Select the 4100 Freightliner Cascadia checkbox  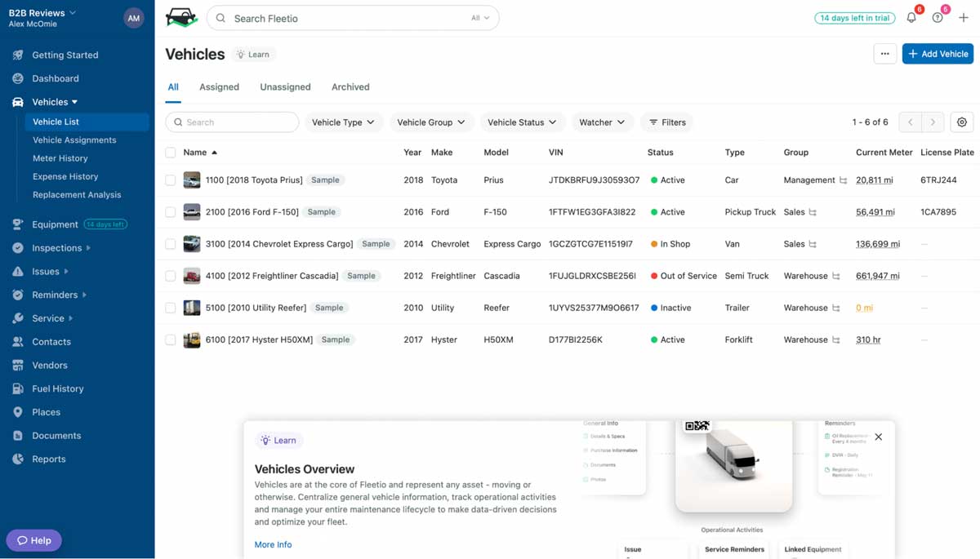pyautogui.click(x=171, y=276)
